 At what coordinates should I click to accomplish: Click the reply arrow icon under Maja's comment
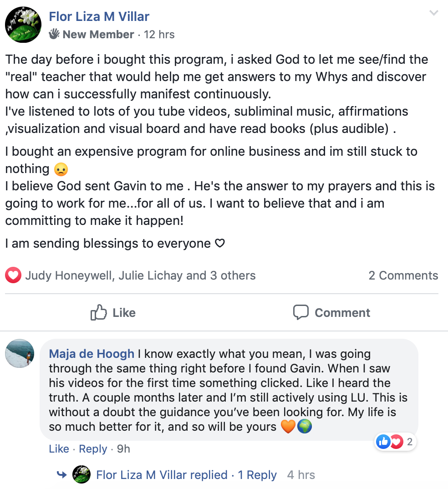[x=62, y=474]
